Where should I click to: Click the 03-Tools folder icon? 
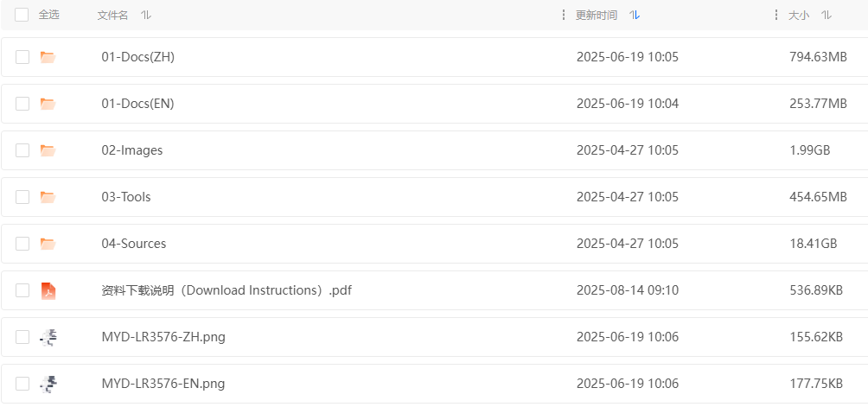[x=48, y=197]
